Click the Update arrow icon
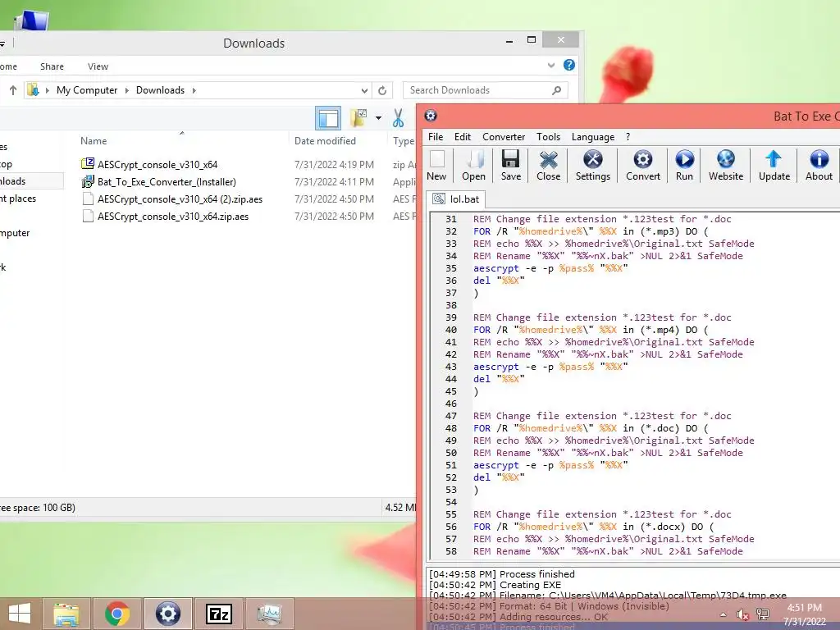 (774, 166)
